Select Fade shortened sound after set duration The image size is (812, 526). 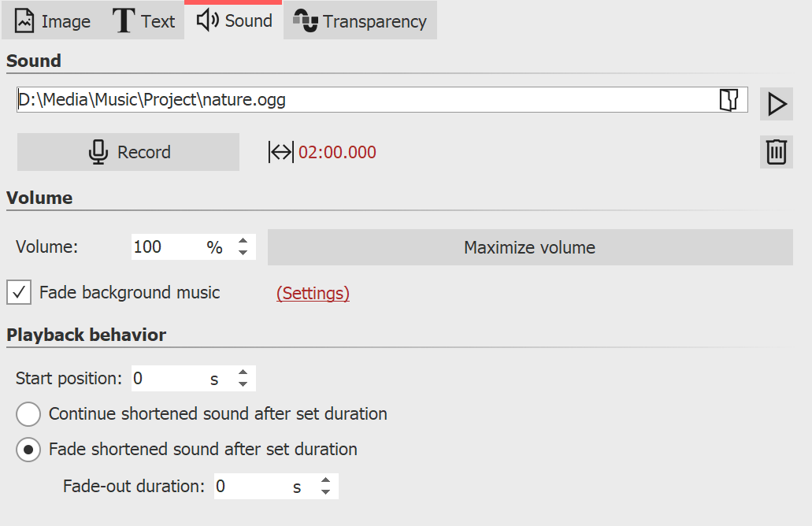coord(28,449)
